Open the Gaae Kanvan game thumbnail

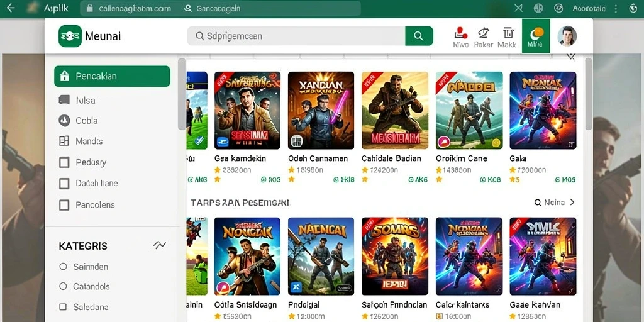[x=543, y=257]
